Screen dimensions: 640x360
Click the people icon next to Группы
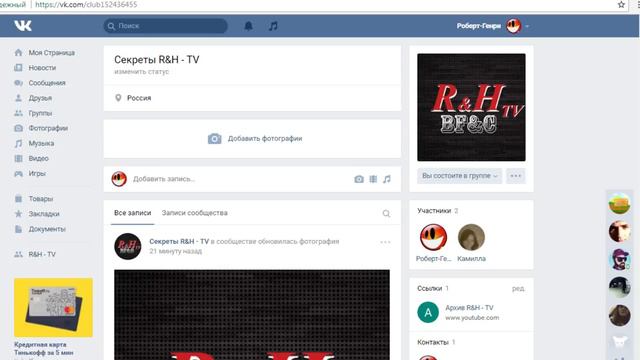[18, 113]
